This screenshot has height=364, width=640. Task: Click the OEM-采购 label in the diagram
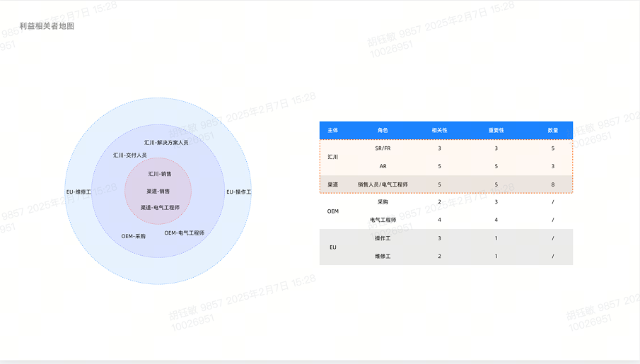133,236
